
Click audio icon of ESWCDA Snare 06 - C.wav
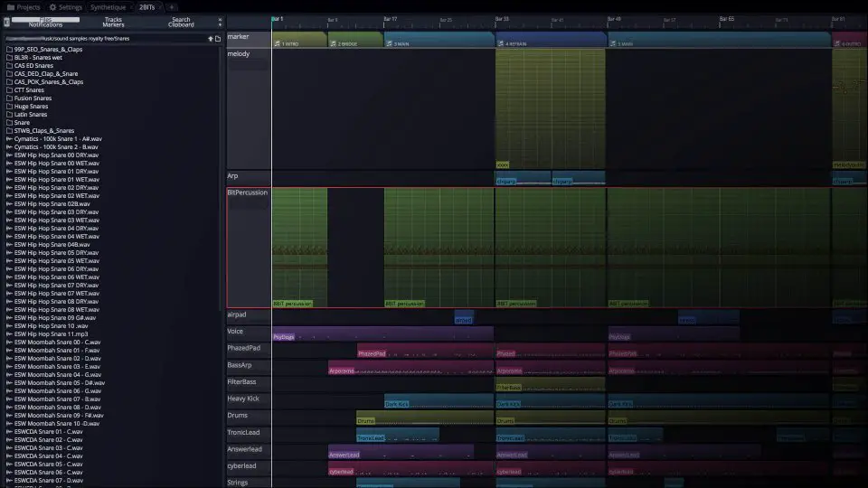[9, 472]
